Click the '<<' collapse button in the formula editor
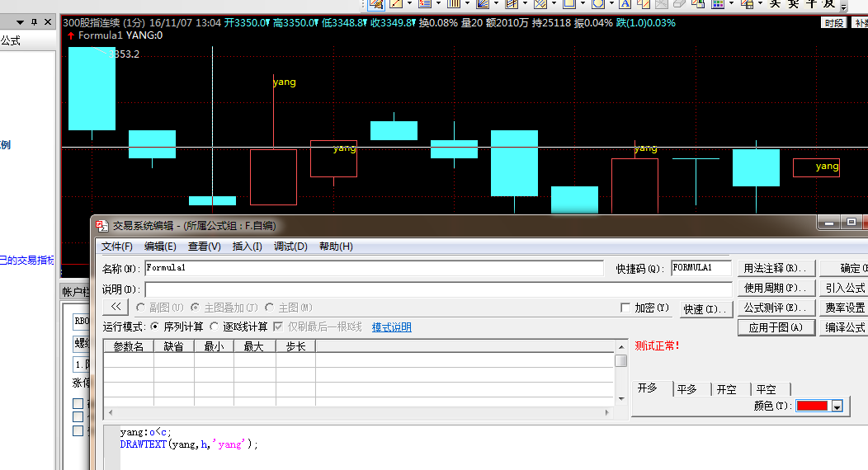The height and width of the screenshot is (470, 868). click(x=117, y=308)
